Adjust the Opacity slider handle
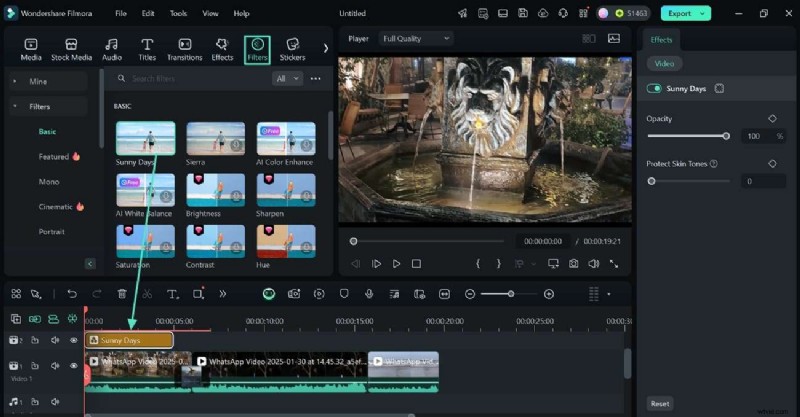The image size is (800, 417). click(726, 136)
